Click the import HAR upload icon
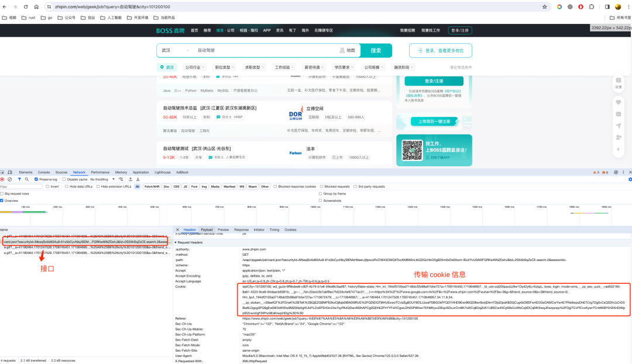632x364 pixels. (130, 180)
